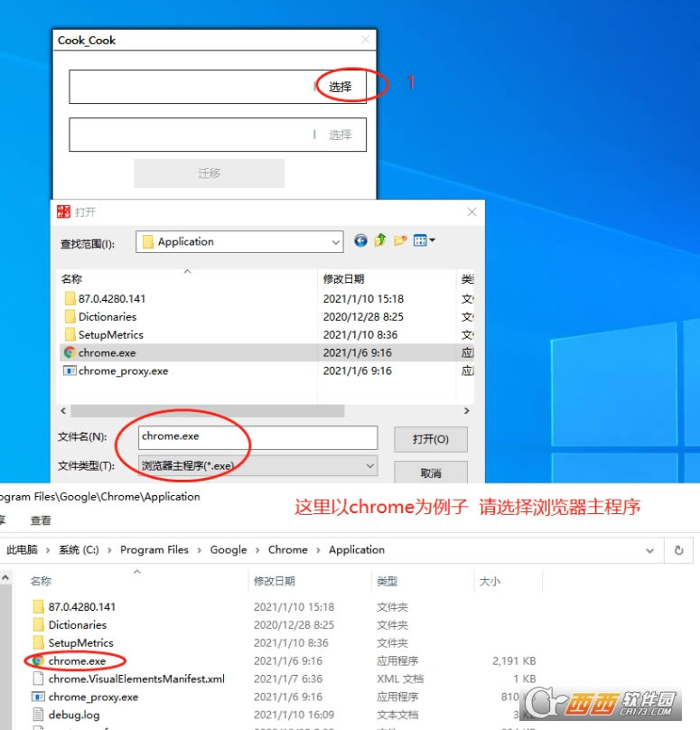Click the horizontal scrollbar in open dialog
The image size is (700, 730).
(x=208, y=411)
